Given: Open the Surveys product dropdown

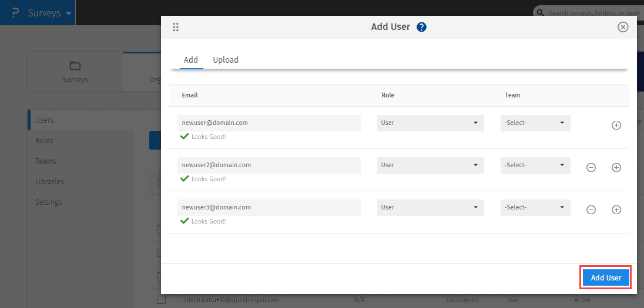Looking at the screenshot, I should [x=50, y=13].
